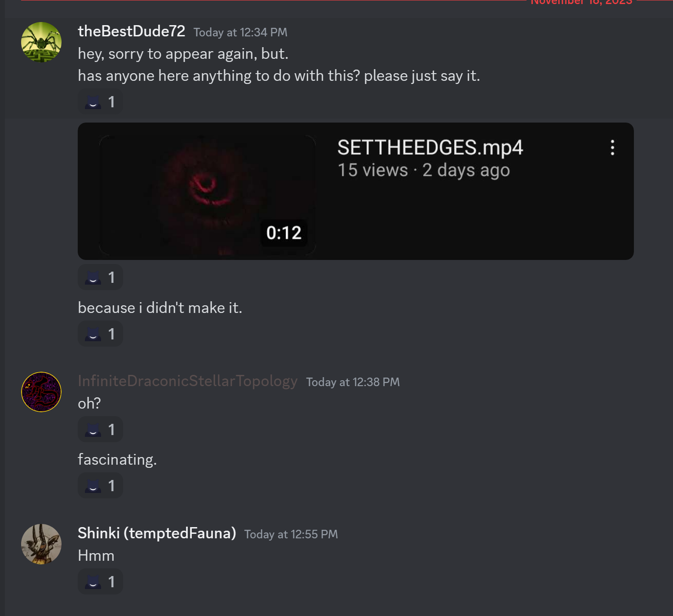This screenshot has height=616, width=673.
Task: Toggle the reaction under 'Hmm' message
Action: [100, 582]
